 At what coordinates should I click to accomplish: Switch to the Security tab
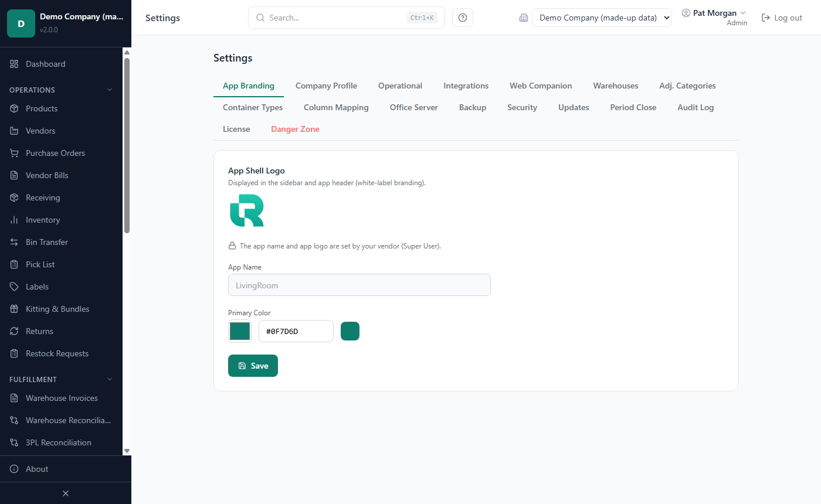tap(522, 107)
